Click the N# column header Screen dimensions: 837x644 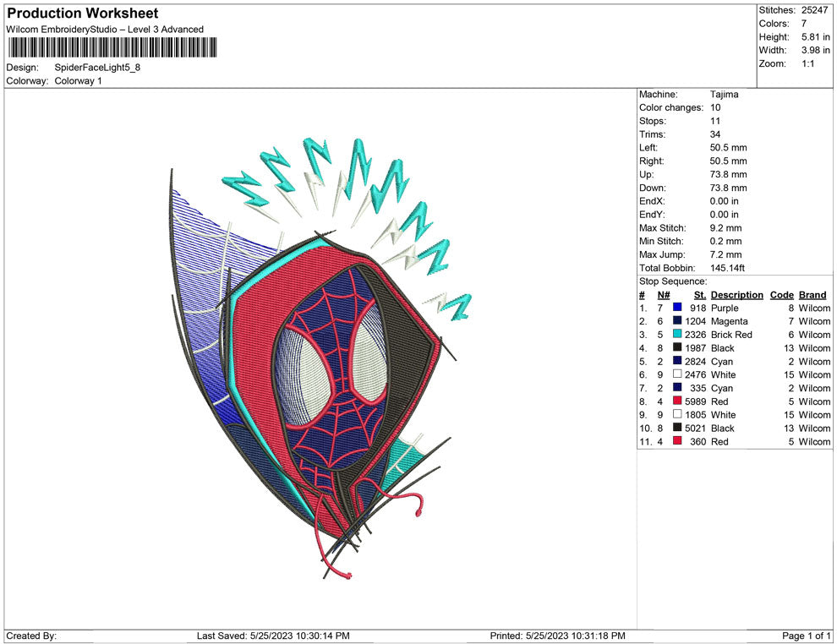tap(664, 295)
